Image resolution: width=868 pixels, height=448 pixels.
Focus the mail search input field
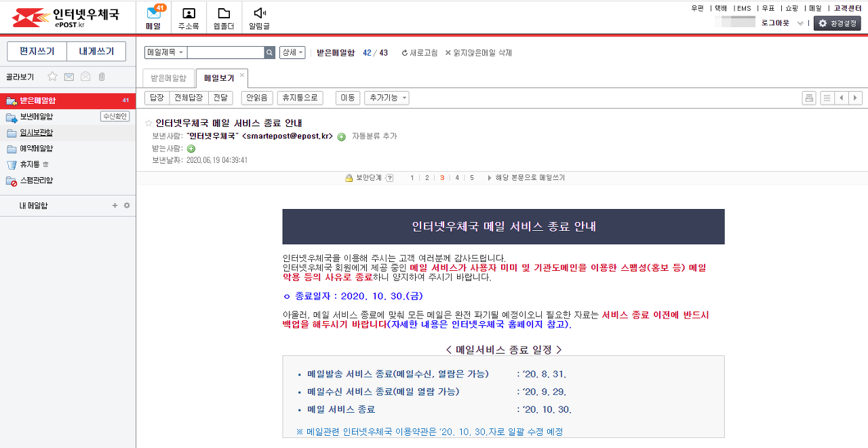(x=225, y=52)
